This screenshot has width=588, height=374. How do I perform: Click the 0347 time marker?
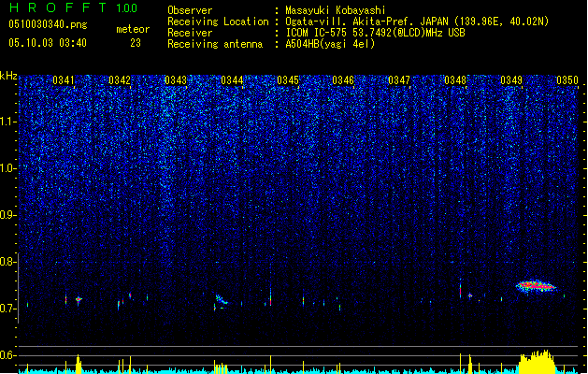pos(399,80)
